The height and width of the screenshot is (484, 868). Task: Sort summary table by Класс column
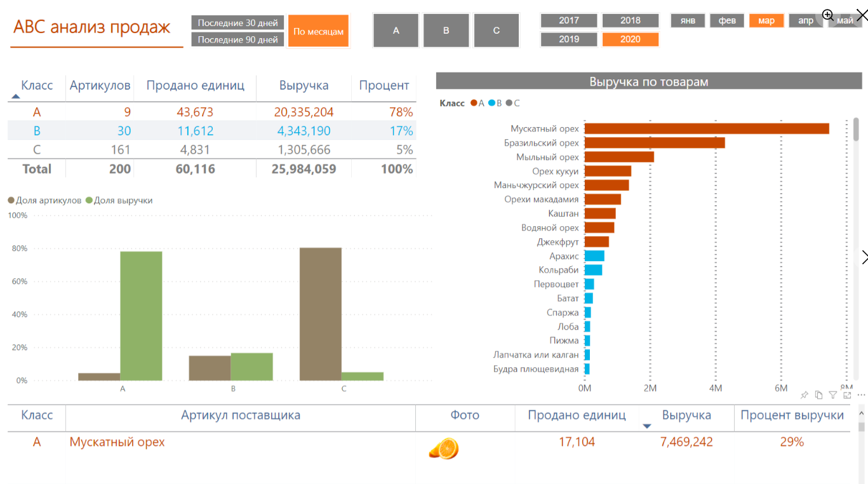click(37, 86)
